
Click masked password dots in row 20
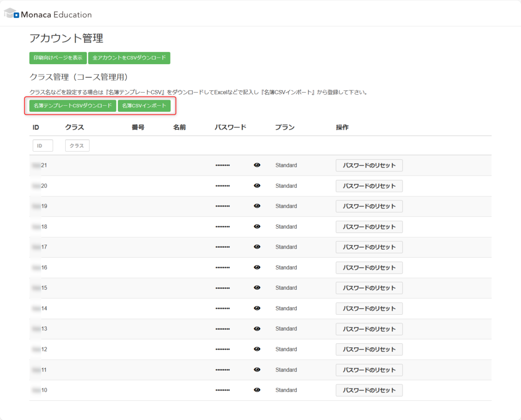223,186
